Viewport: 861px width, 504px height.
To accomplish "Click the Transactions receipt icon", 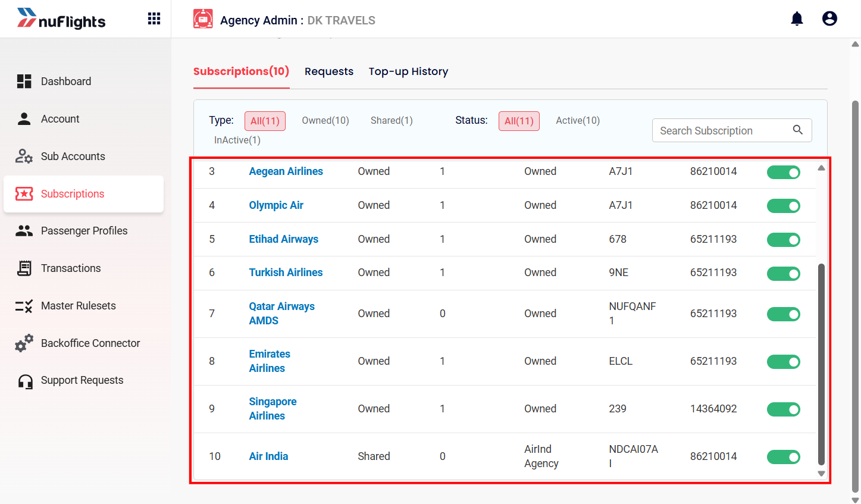I will pos(24,268).
